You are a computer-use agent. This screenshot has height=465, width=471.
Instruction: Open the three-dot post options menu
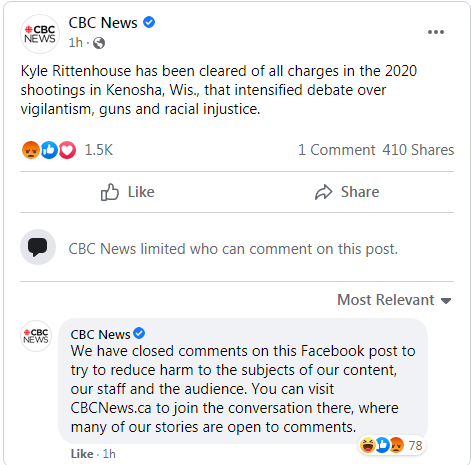(x=436, y=32)
